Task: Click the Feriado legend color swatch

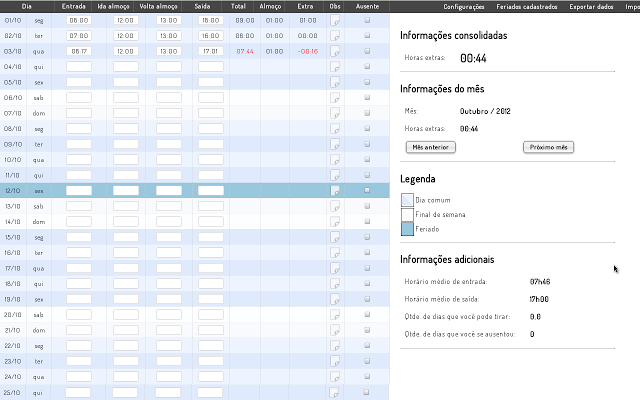Action: point(406,230)
